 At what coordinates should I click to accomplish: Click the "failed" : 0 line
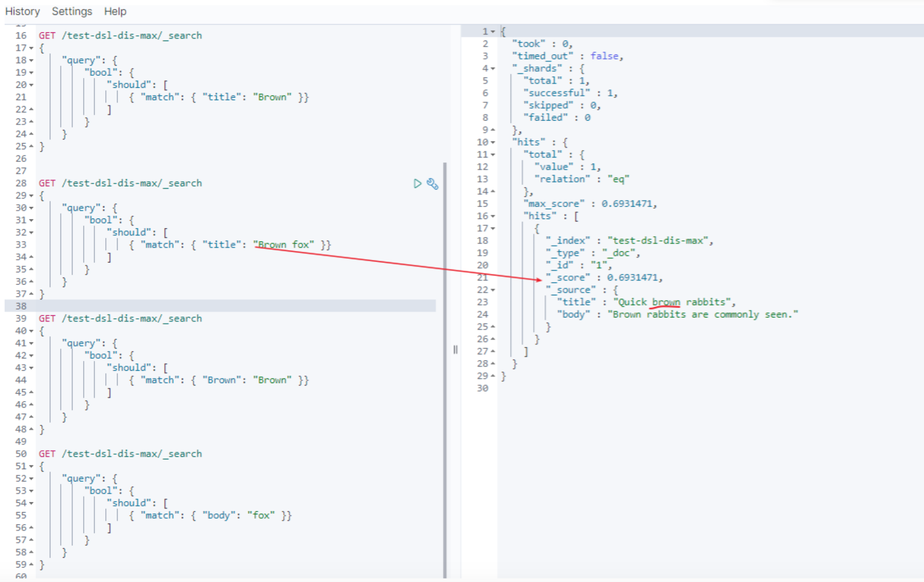tap(557, 118)
